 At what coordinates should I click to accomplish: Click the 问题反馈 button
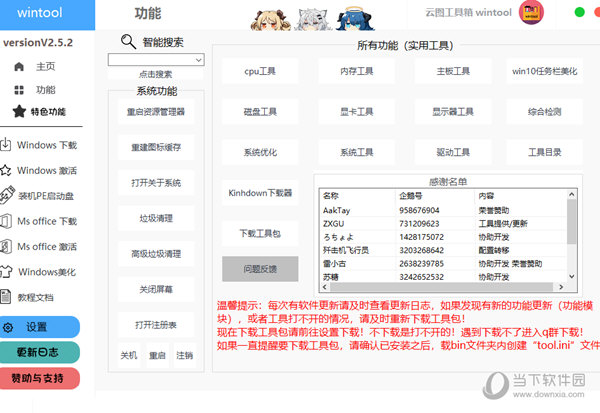pos(260,269)
